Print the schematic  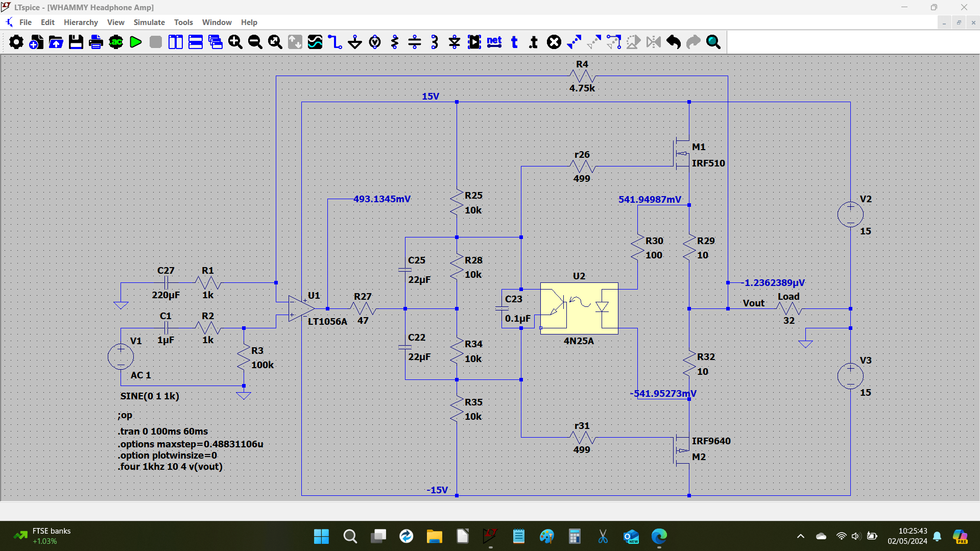pos(96,42)
